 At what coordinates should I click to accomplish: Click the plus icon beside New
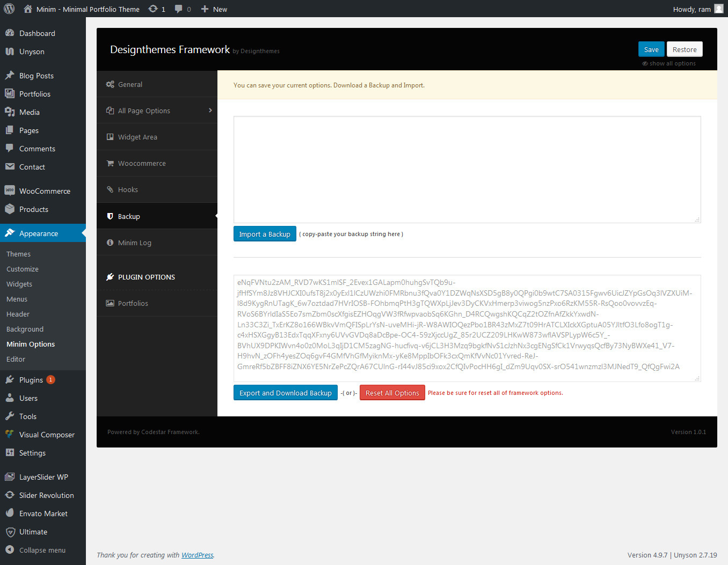[205, 9]
